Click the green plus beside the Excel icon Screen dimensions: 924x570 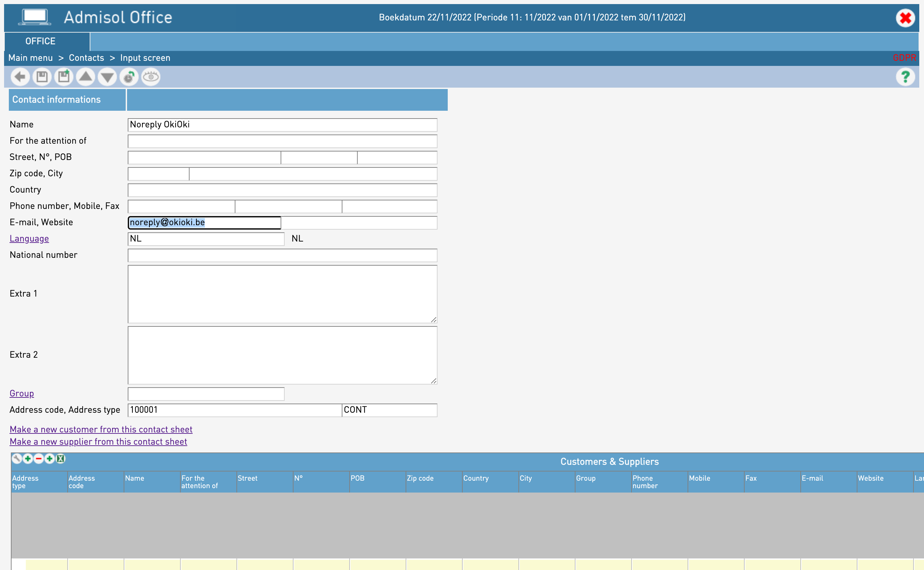50,459
